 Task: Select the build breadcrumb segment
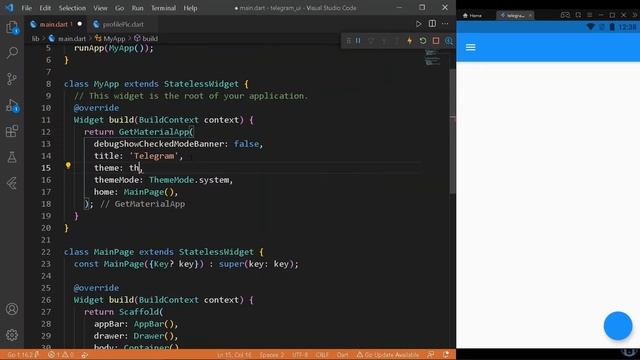point(146,39)
